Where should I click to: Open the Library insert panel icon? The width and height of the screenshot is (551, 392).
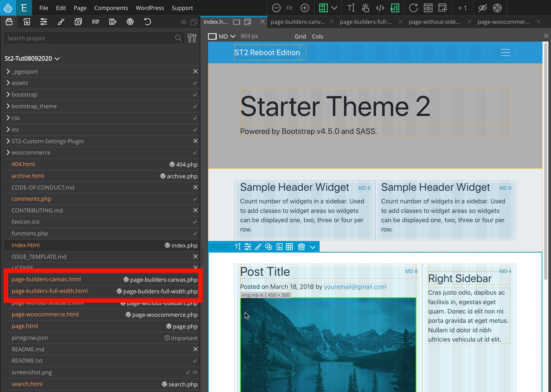27,22
